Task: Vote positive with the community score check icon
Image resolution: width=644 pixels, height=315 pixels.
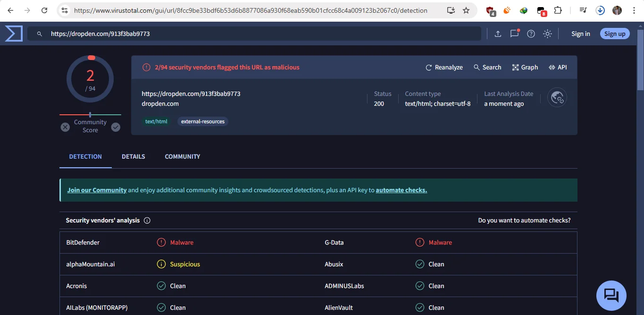Action: coord(116,127)
